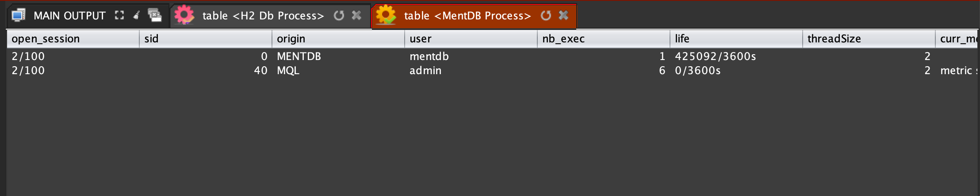Sort by the sid column header
Viewport: 980px width, 196px height.
(x=205, y=39)
